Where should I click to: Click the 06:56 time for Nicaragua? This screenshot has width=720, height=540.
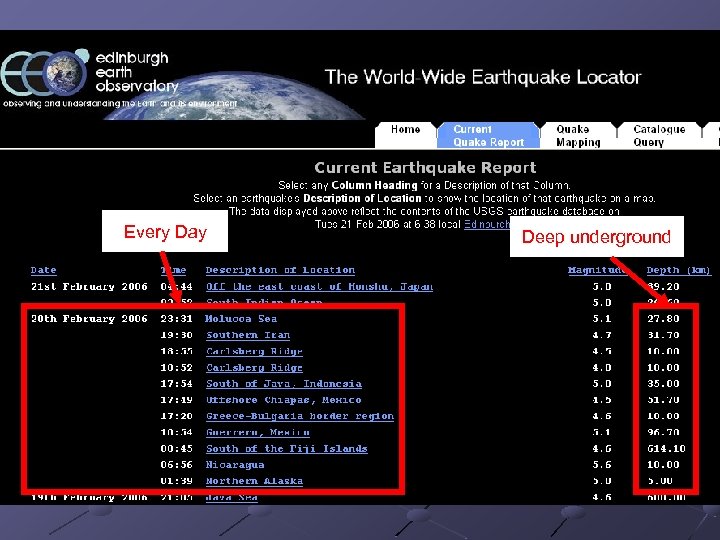coord(176,465)
